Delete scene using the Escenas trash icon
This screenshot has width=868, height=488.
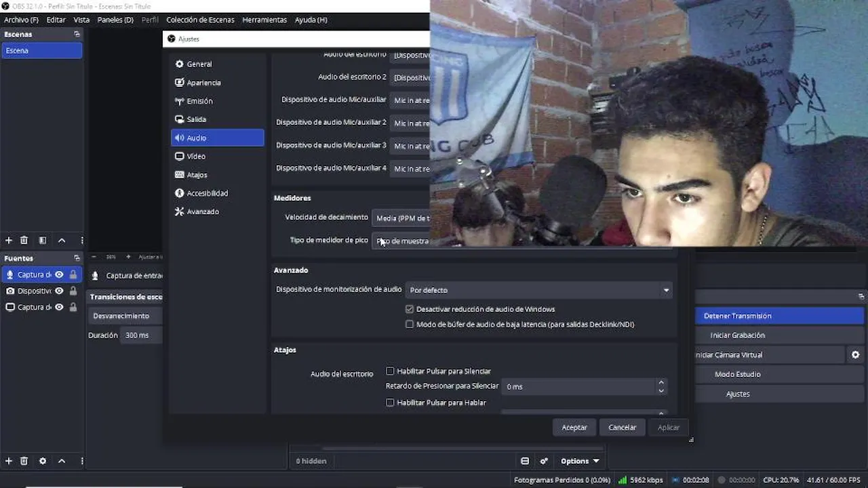click(x=24, y=241)
